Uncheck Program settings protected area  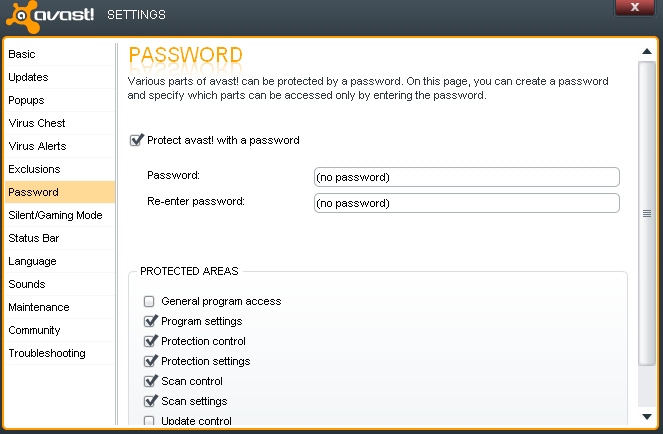[x=150, y=321]
